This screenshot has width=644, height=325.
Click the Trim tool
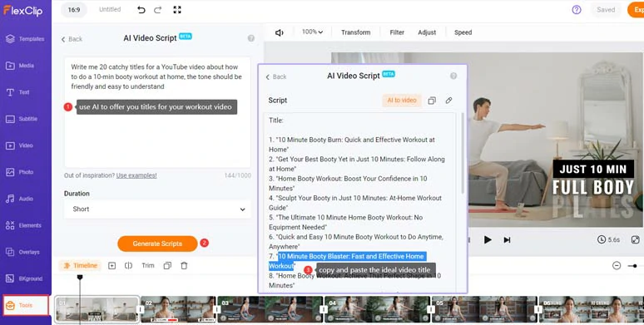pyautogui.click(x=148, y=265)
